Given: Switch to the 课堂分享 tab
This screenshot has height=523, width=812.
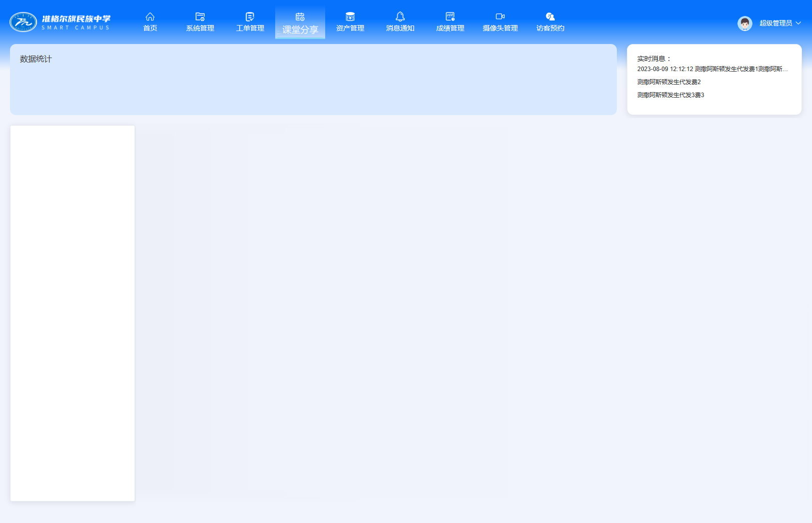Looking at the screenshot, I should pyautogui.click(x=300, y=29).
